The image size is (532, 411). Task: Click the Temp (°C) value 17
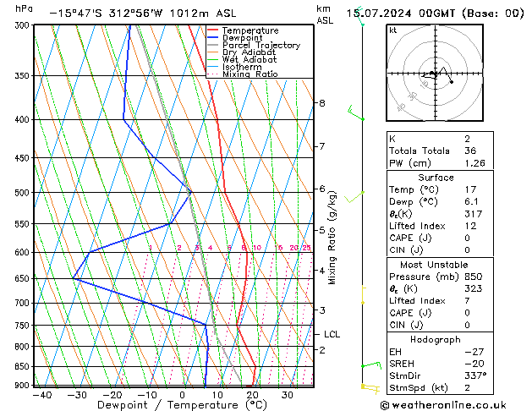click(x=470, y=189)
